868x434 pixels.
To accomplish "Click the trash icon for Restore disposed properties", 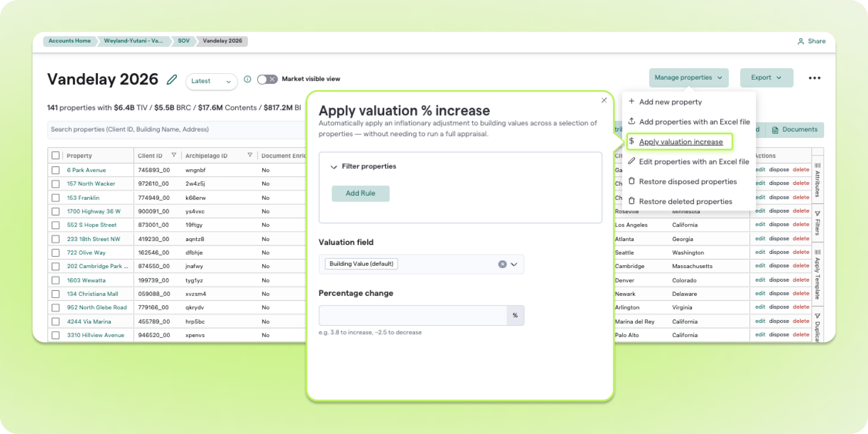I will pos(632,181).
